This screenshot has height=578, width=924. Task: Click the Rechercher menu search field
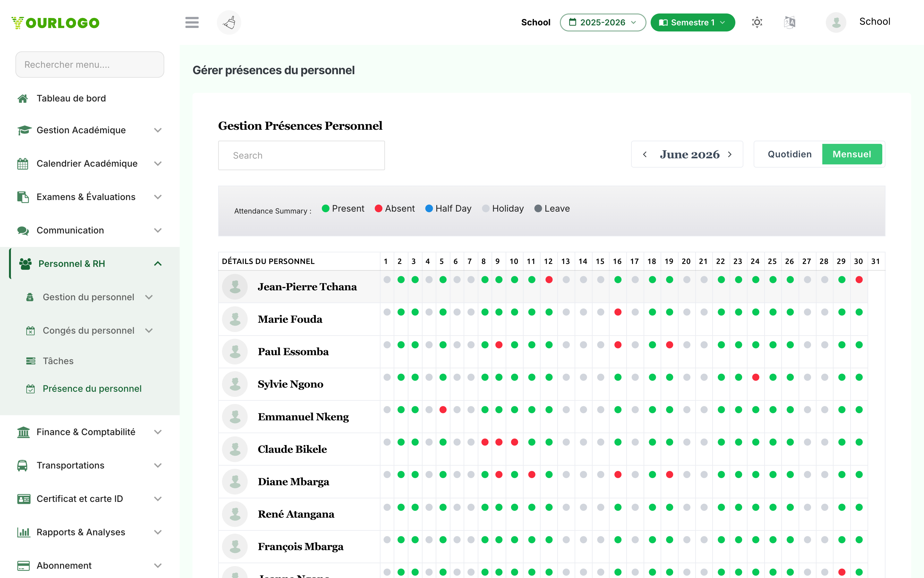90,65
